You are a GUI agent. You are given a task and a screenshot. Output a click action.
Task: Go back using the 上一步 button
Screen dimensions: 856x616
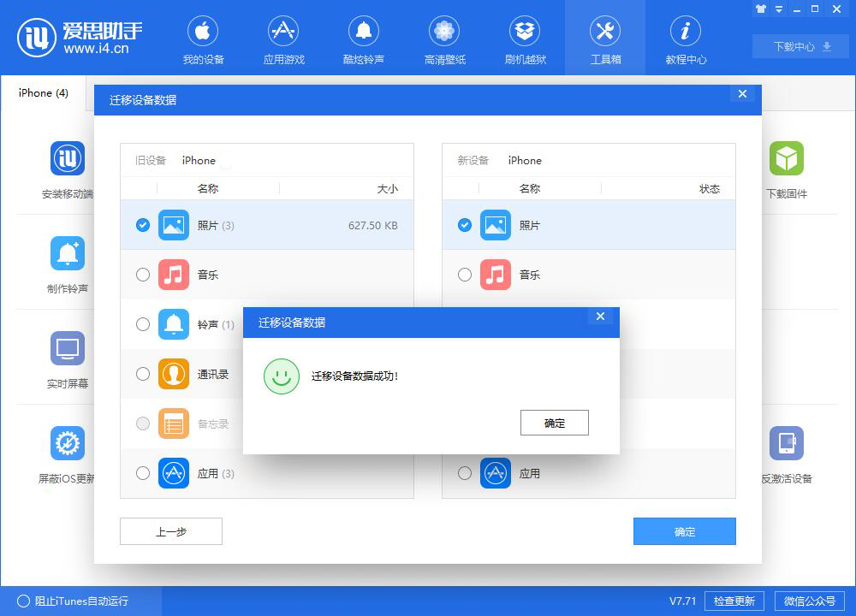coord(170,530)
